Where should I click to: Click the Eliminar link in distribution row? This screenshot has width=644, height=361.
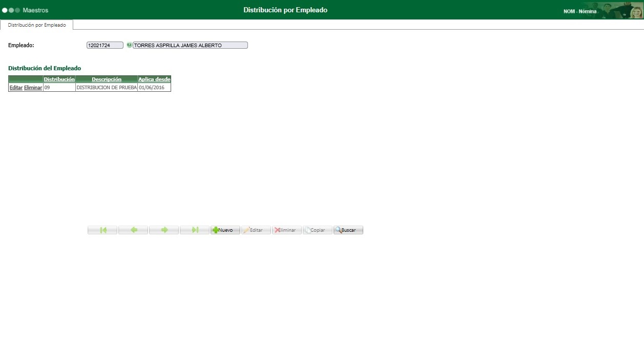[33, 88]
